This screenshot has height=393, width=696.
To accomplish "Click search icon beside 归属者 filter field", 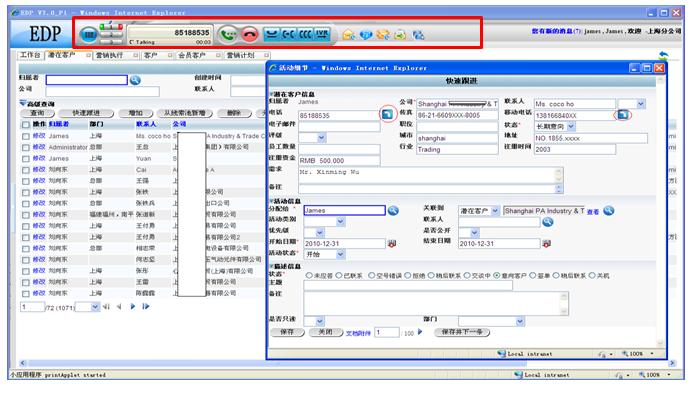I will (x=135, y=80).
